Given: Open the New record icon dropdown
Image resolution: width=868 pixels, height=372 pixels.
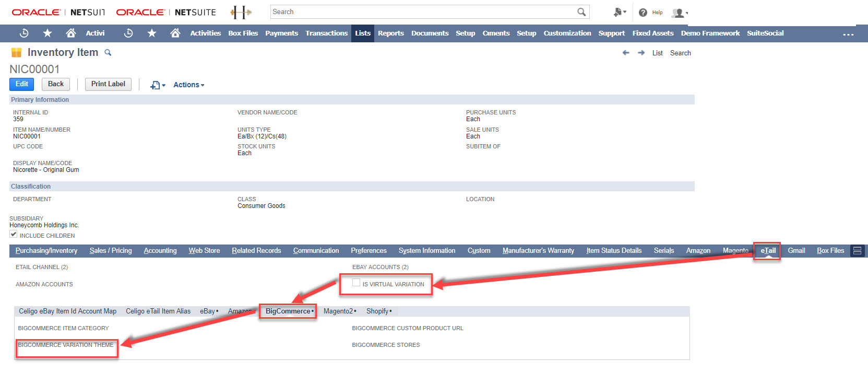Looking at the screenshot, I should point(158,85).
